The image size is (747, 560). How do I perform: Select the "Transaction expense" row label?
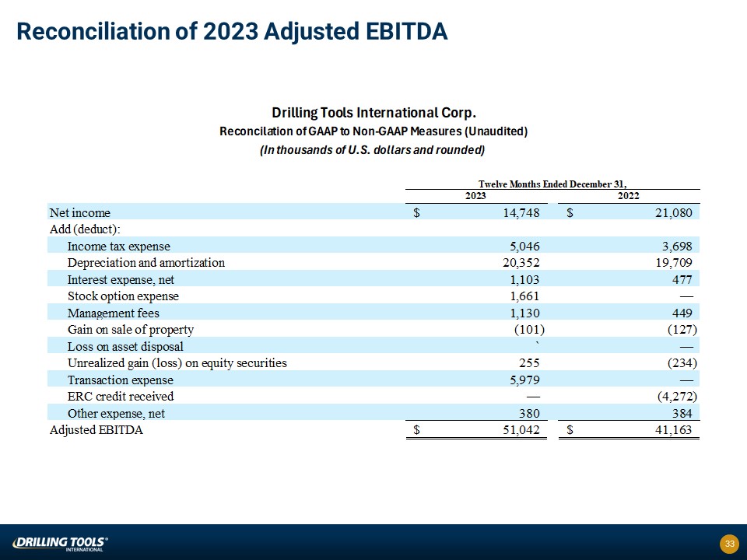(x=120, y=380)
